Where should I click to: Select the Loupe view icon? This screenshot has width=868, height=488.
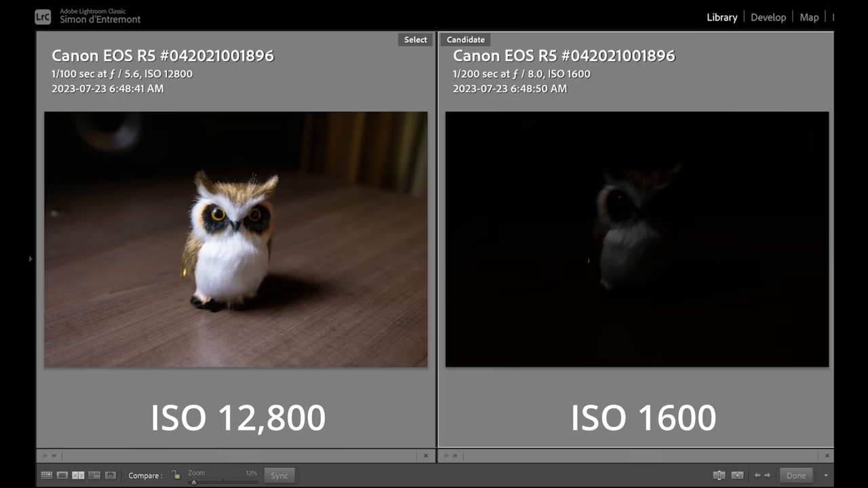point(62,475)
